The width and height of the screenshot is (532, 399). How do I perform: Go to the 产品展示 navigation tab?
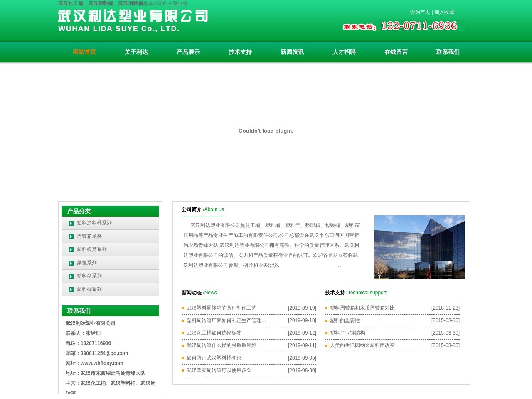pos(188,52)
